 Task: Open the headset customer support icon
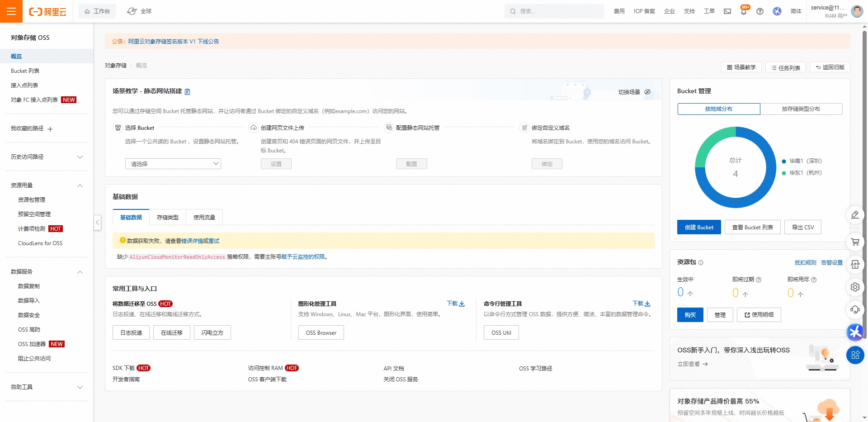pos(855,310)
